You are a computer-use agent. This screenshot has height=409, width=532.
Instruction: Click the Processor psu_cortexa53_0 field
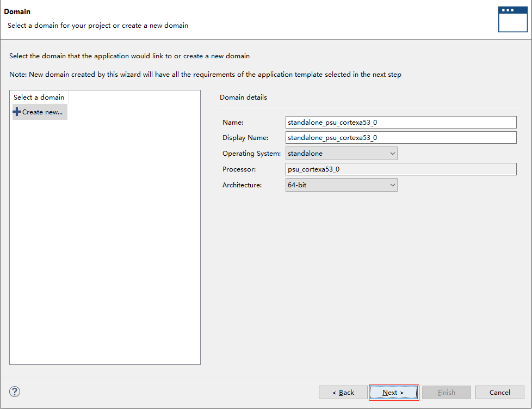tap(401, 169)
